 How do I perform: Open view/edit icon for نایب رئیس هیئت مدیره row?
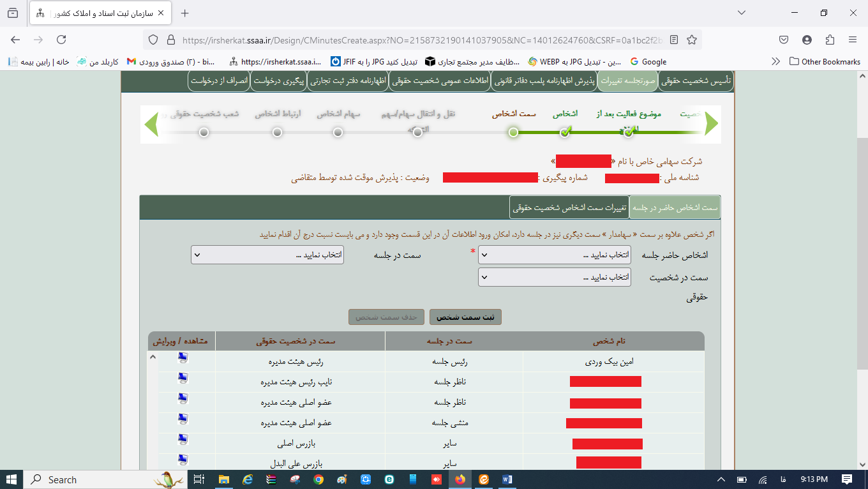click(183, 379)
